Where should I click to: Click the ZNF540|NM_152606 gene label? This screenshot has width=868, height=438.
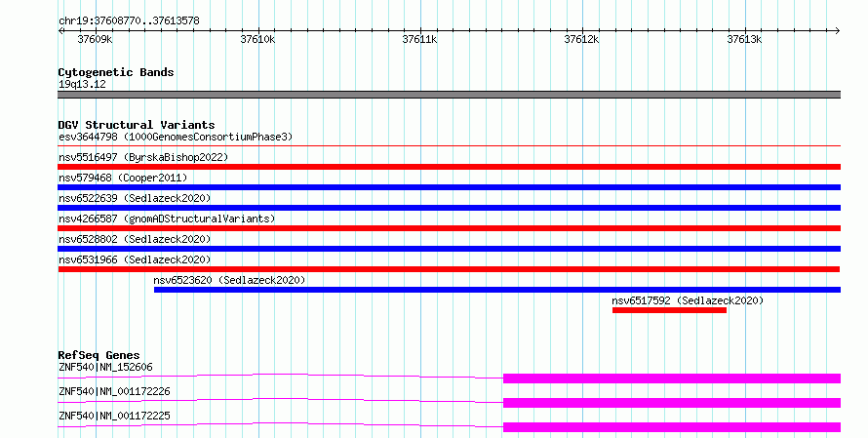(x=105, y=367)
